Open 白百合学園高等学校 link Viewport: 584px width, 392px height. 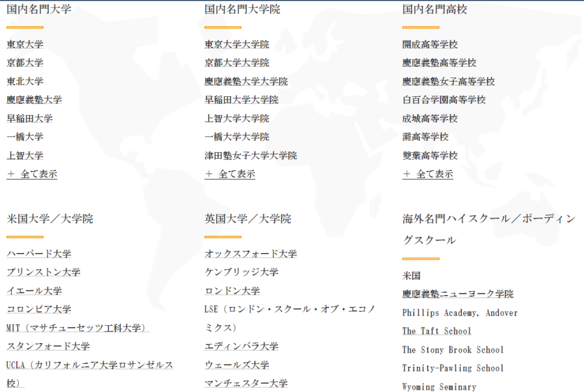[444, 100]
